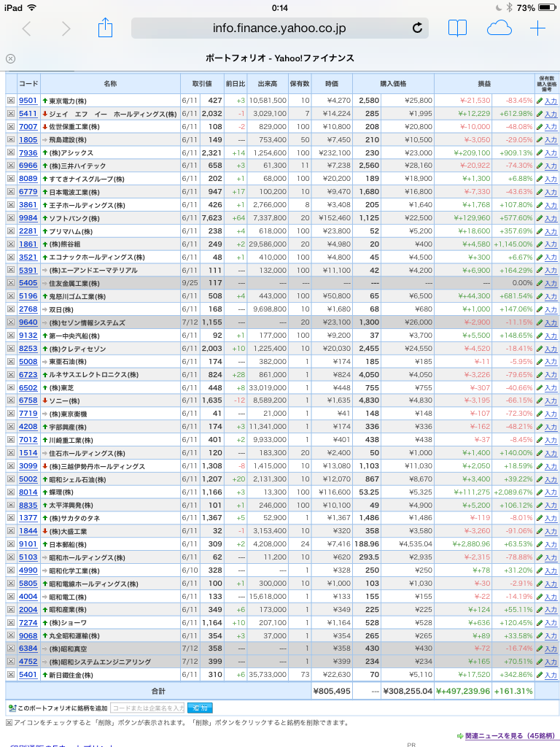
Task: Check the delete box for row 5405
Action: (x=10, y=283)
